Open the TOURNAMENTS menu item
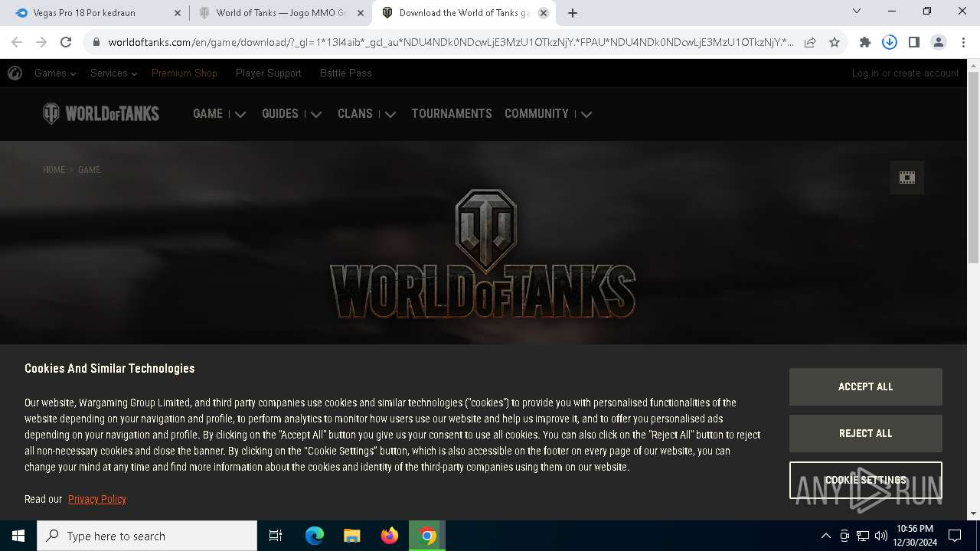 pyautogui.click(x=452, y=113)
